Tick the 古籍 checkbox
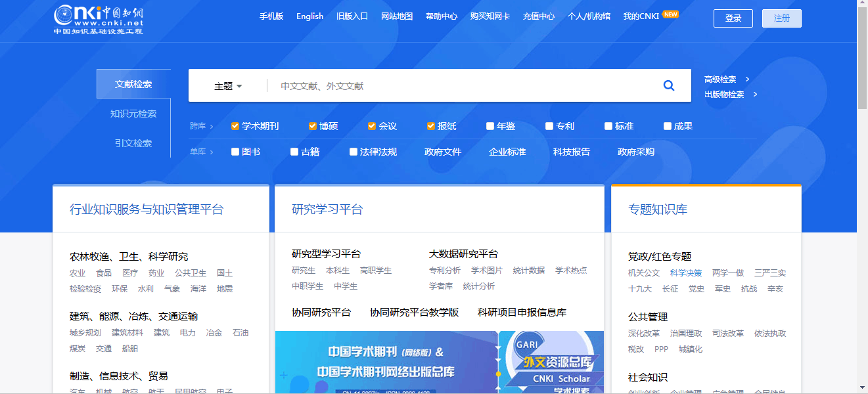The height and width of the screenshot is (394, 868). 294,152
